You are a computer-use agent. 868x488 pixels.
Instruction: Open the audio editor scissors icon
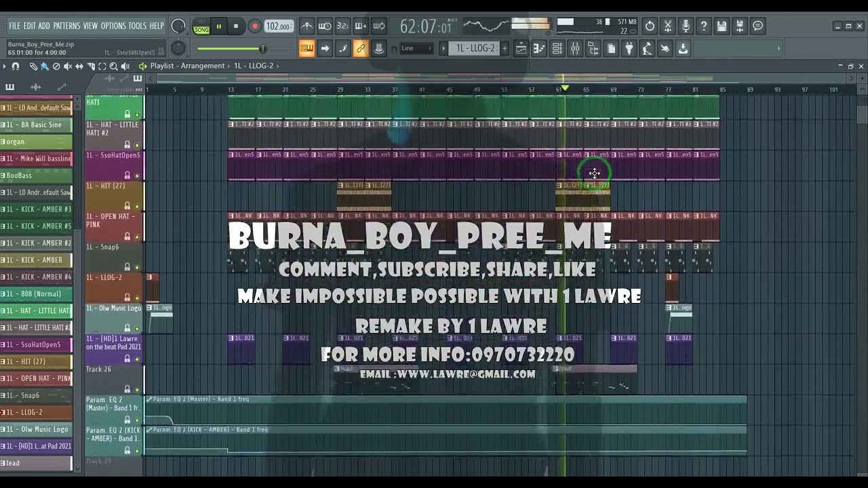[x=668, y=26]
